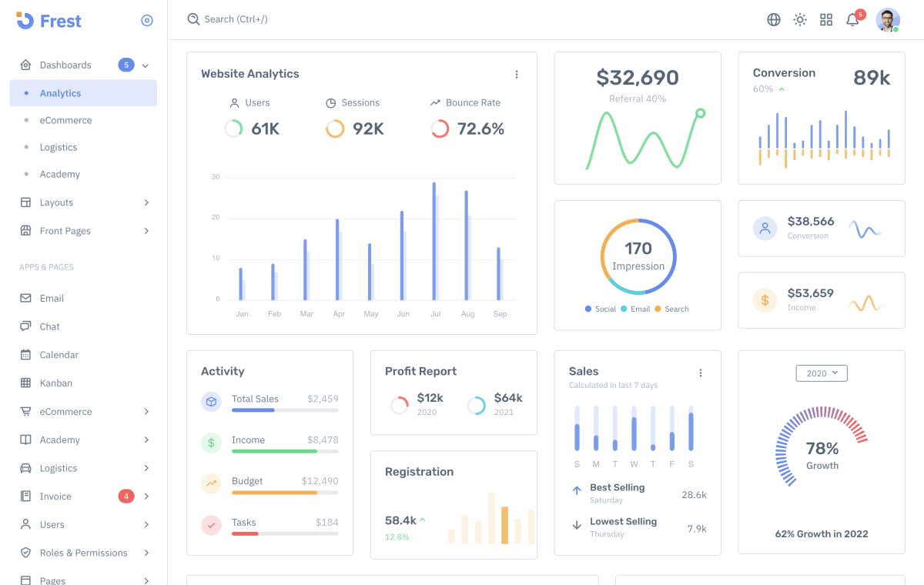Click the Search input field

point(308,19)
